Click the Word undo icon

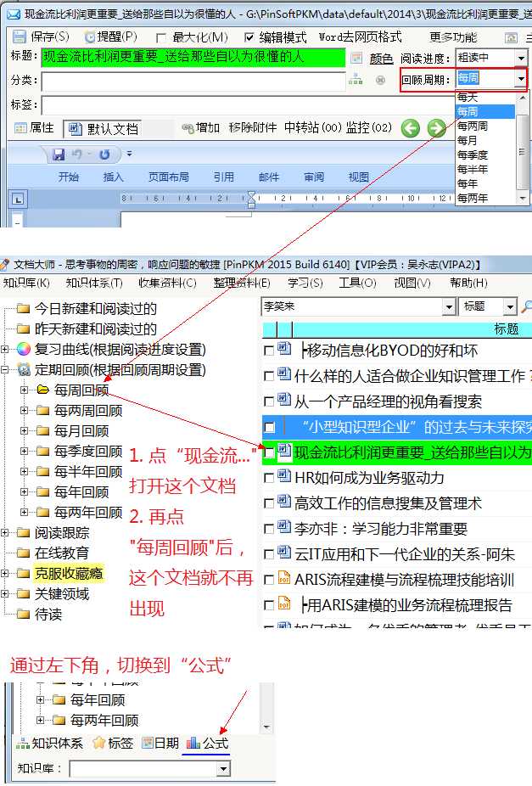[76, 154]
